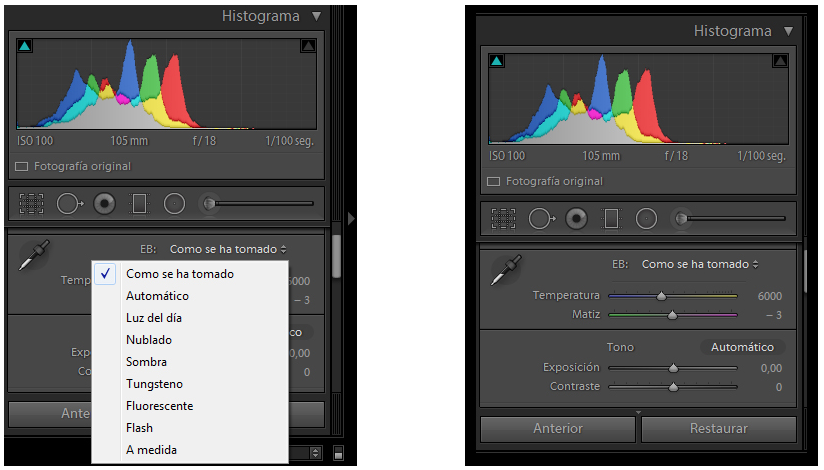Image resolution: width=824 pixels, height=470 pixels.
Task: Open the EB white balance dropdown in right panel
Action: coord(699,264)
